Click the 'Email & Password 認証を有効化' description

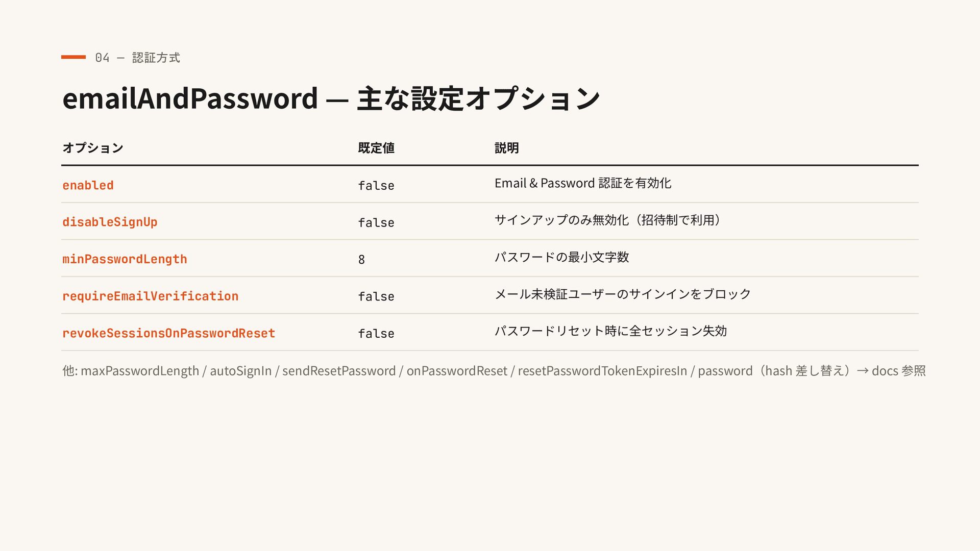click(x=583, y=183)
